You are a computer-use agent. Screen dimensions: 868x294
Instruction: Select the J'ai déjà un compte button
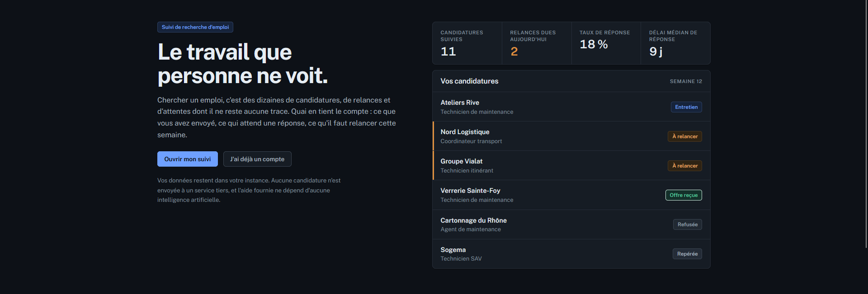click(257, 159)
